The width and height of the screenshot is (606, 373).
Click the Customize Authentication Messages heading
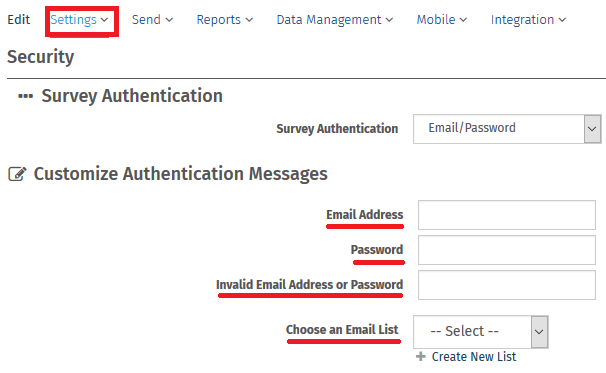tap(180, 174)
